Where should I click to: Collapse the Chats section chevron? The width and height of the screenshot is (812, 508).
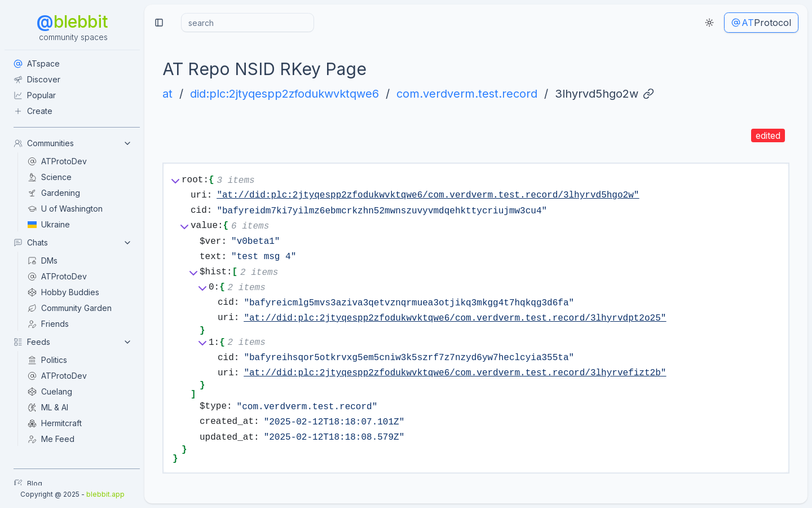(127, 243)
